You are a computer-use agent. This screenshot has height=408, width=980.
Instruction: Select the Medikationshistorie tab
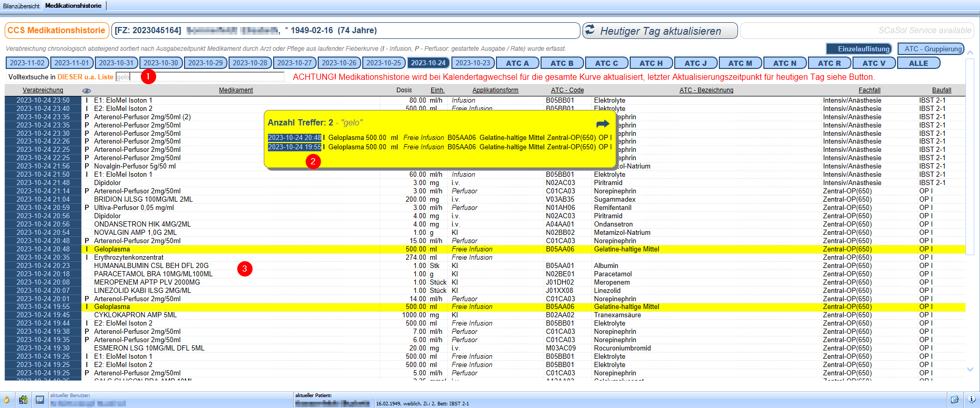(73, 6)
